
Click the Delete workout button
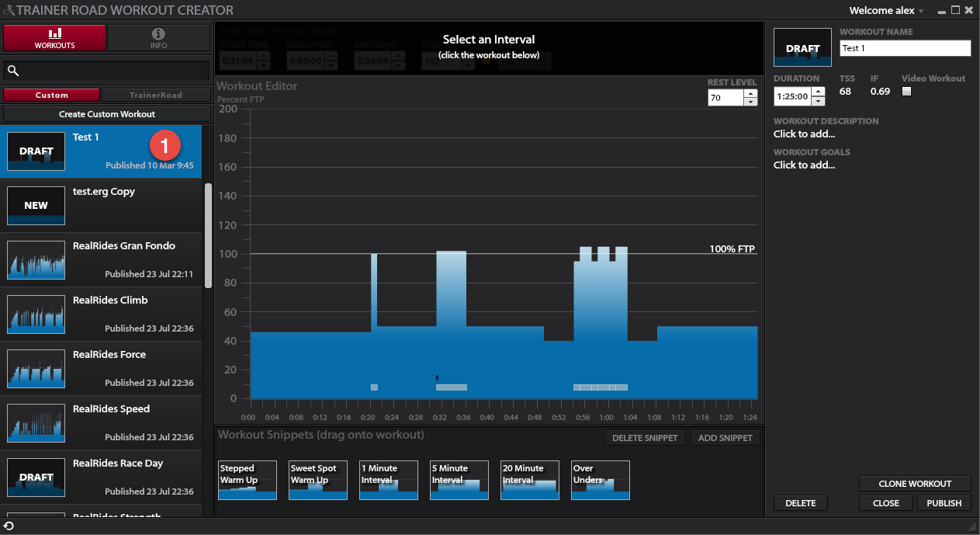(x=801, y=503)
